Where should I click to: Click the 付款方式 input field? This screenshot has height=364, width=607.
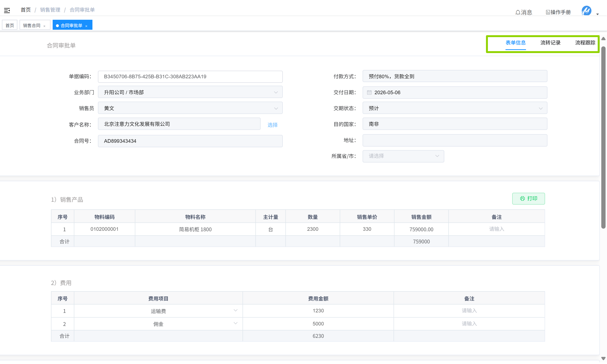tap(455, 76)
